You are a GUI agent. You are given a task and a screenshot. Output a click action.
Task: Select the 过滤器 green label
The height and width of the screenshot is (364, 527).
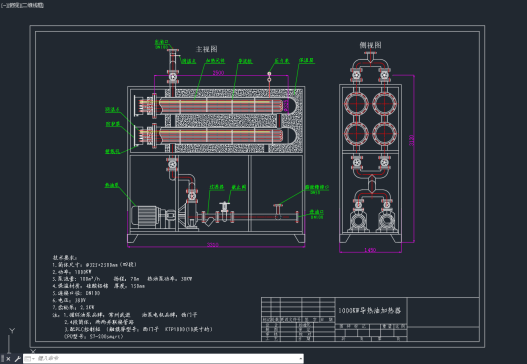click(x=216, y=187)
